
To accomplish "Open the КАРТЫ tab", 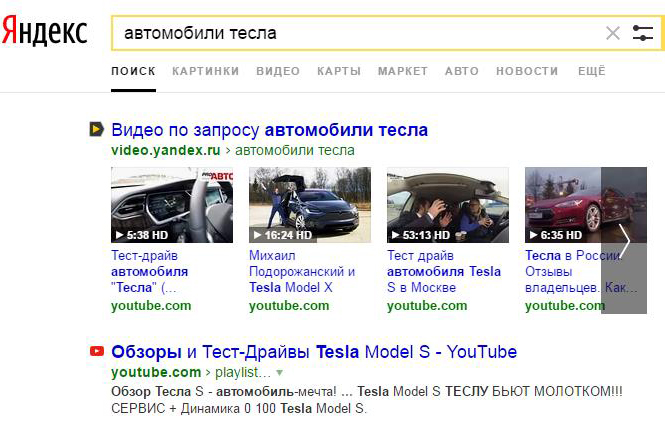I will [339, 71].
